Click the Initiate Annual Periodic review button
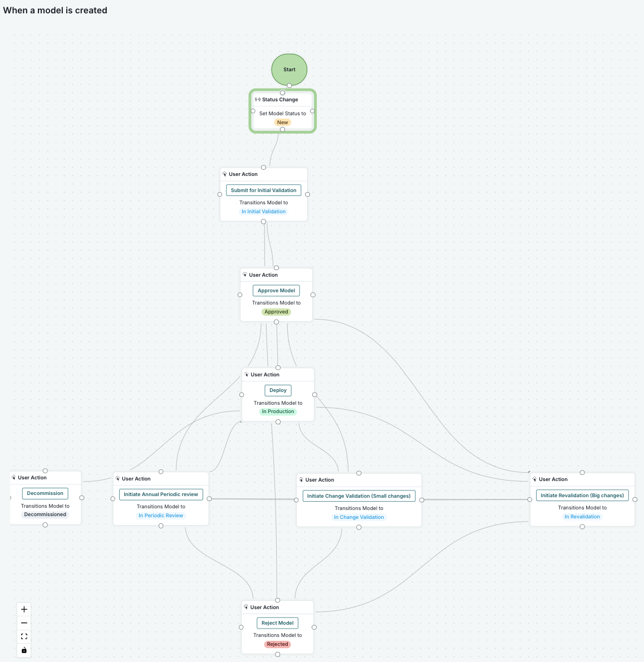Image resolution: width=644 pixels, height=662 pixels. point(160,494)
